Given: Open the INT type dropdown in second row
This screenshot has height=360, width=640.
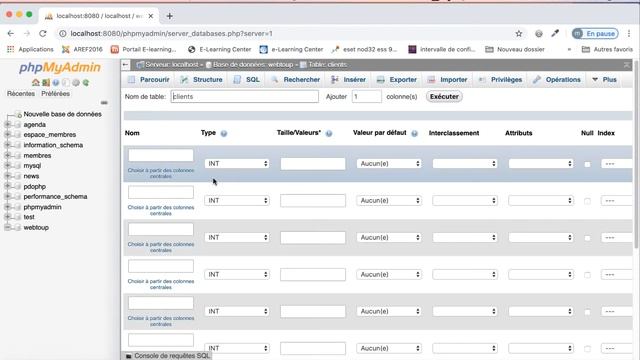Looking at the screenshot, I should (x=237, y=200).
